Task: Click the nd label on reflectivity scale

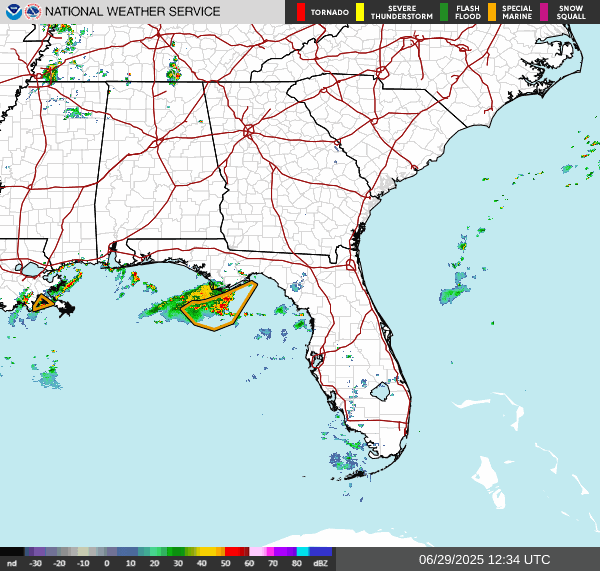Action: click(x=12, y=563)
